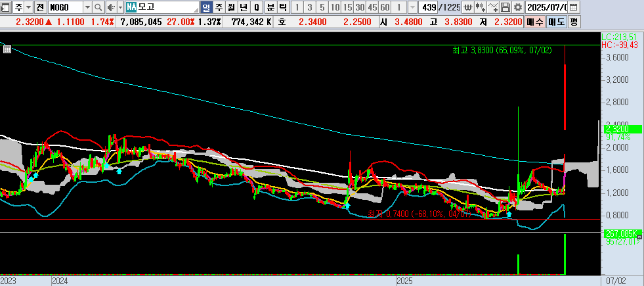Choose the 45 interval button
Screen dimensions: 644x286
[x=372, y=7]
